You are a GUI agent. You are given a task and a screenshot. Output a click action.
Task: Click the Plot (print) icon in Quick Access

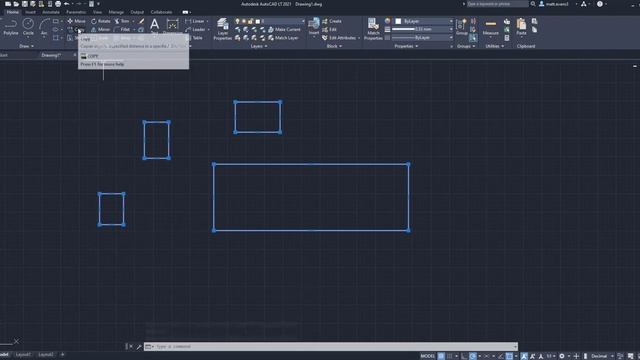coord(58,4)
